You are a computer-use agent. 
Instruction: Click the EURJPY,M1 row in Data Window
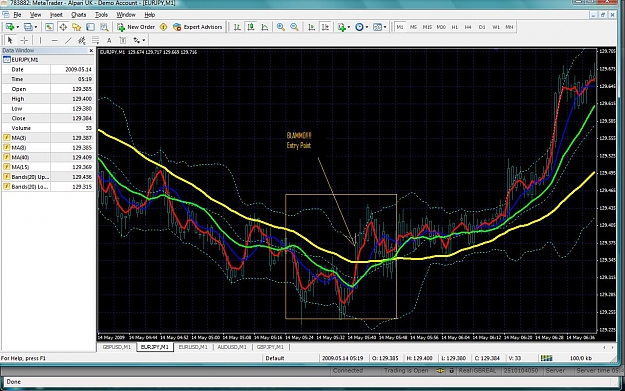[x=48, y=60]
